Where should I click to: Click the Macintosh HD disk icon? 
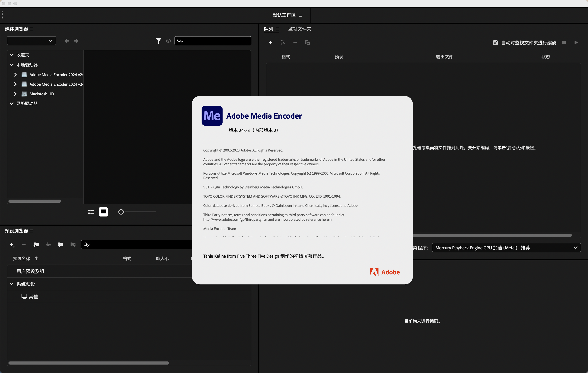point(24,94)
